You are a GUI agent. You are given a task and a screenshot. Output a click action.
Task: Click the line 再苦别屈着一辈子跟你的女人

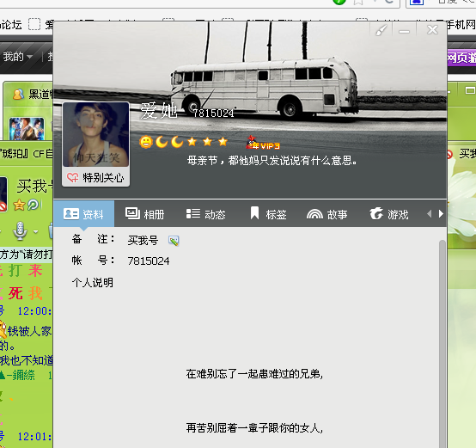pyautogui.click(x=254, y=428)
